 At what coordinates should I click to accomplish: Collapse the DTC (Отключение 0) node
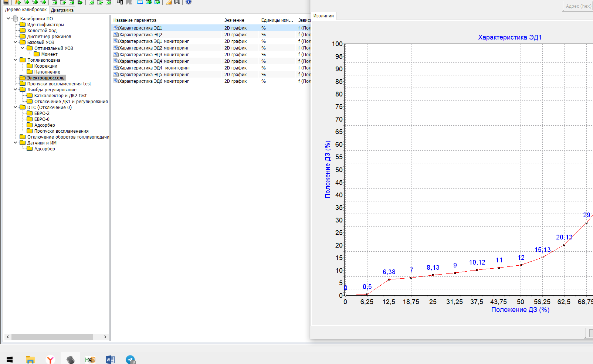tap(15, 107)
